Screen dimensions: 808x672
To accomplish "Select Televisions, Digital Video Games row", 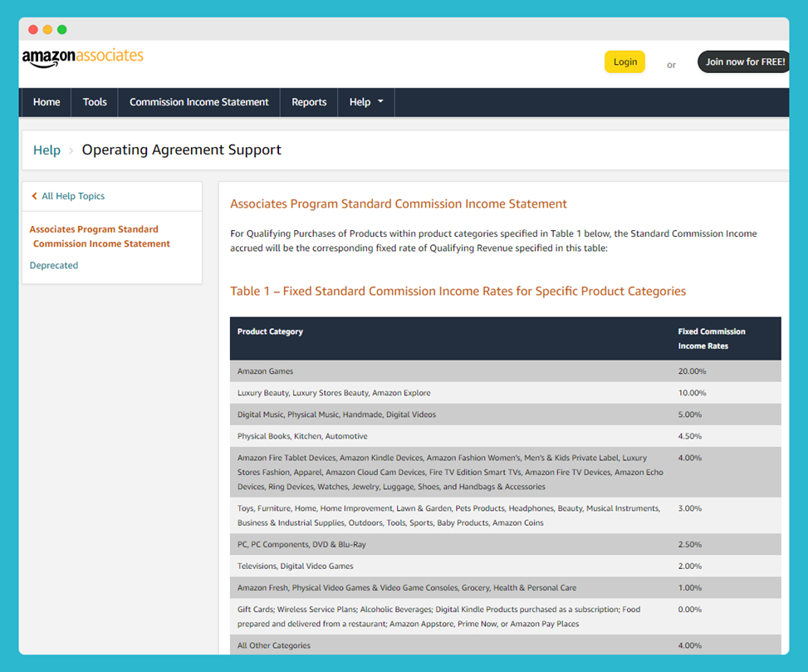I will click(506, 566).
